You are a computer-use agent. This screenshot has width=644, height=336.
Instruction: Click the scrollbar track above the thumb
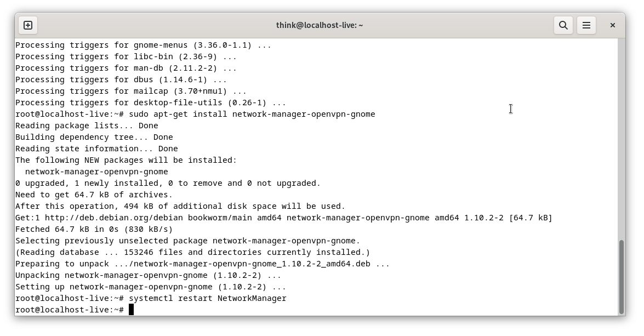pos(622,139)
